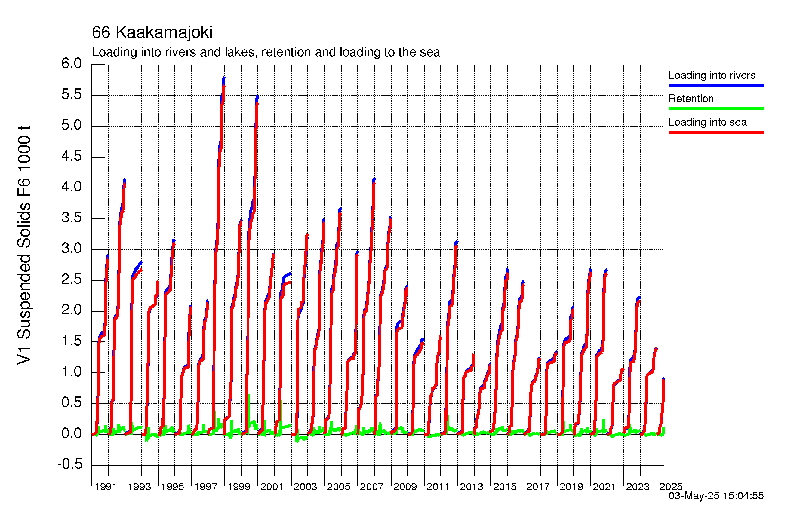Screen dimensions: 812x511
Task: Click the y-axis value 5.5
Action: 72,94
